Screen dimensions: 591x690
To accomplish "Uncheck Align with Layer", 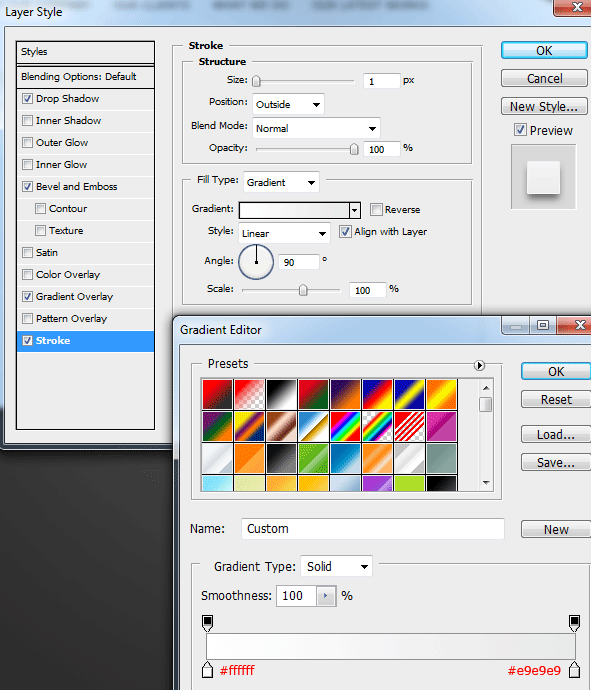I will coord(345,231).
